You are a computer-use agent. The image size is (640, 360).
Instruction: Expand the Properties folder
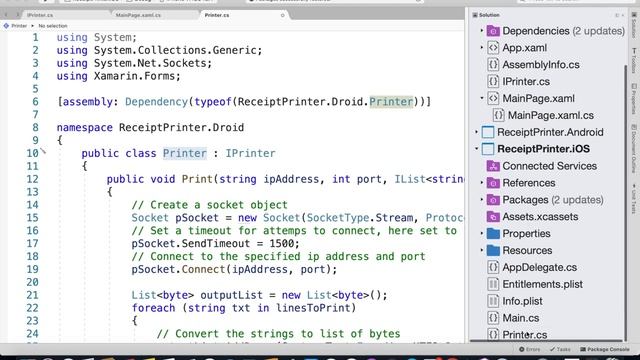pos(482,233)
